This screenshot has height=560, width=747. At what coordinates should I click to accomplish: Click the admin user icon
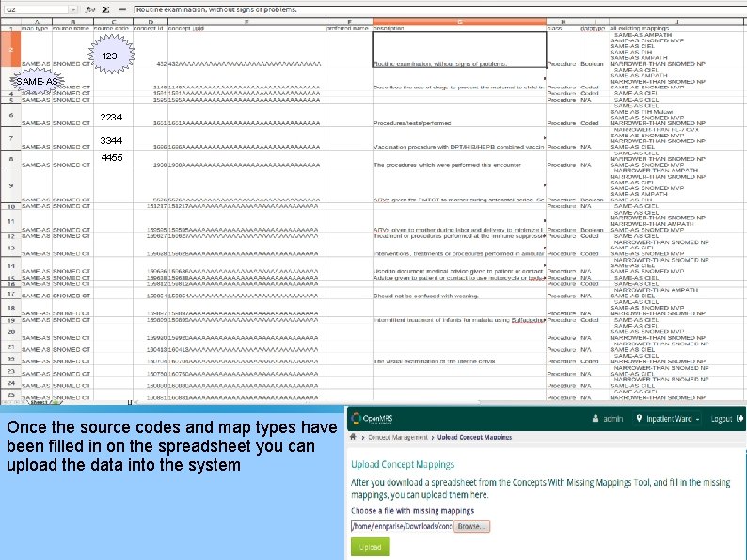(x=596, y=419)
